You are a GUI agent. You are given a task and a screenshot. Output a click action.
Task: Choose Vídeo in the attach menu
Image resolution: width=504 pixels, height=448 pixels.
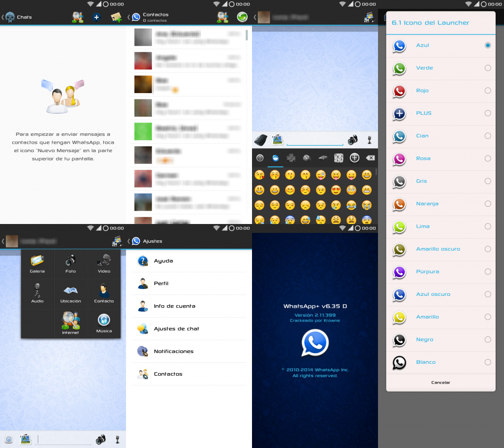[x=104, y=264]
